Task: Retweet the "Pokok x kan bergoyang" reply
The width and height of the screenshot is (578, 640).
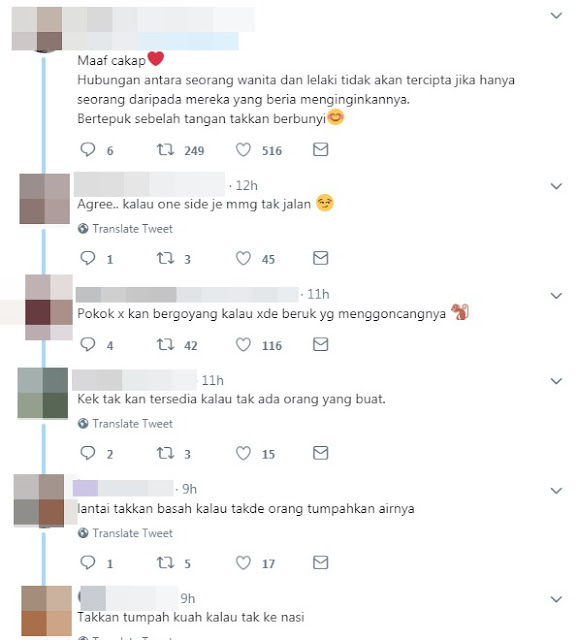Action: [165, 345]
